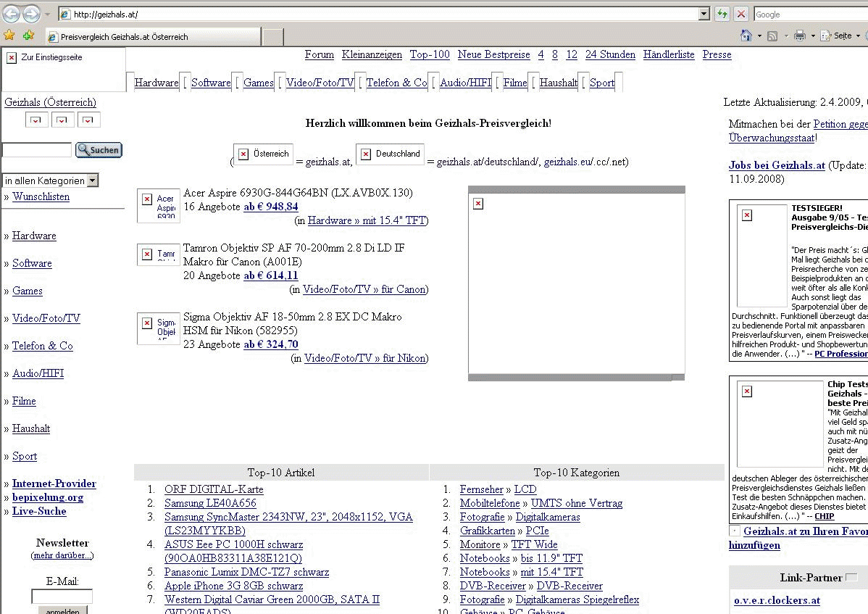Click the Home icon in the command bar
The width and height of the screenshot is (868, 614).
[x=746, y=36]
